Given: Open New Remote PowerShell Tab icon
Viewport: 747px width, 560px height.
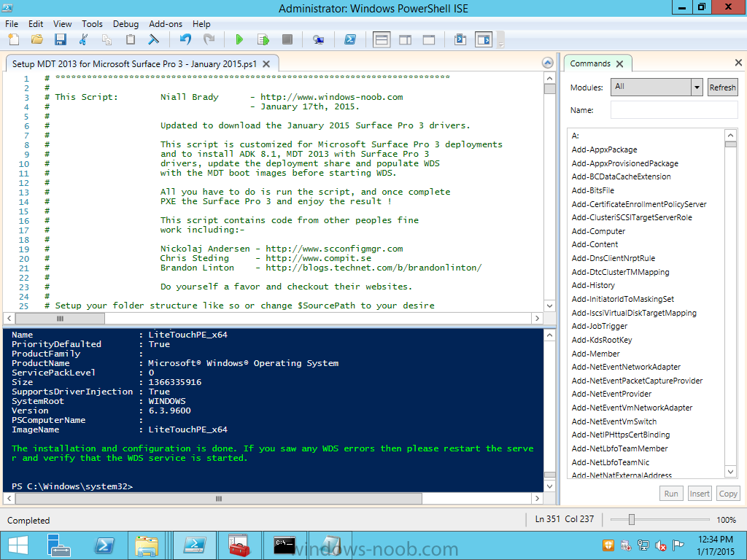Looking at the screenshot, I should point(318,39).
